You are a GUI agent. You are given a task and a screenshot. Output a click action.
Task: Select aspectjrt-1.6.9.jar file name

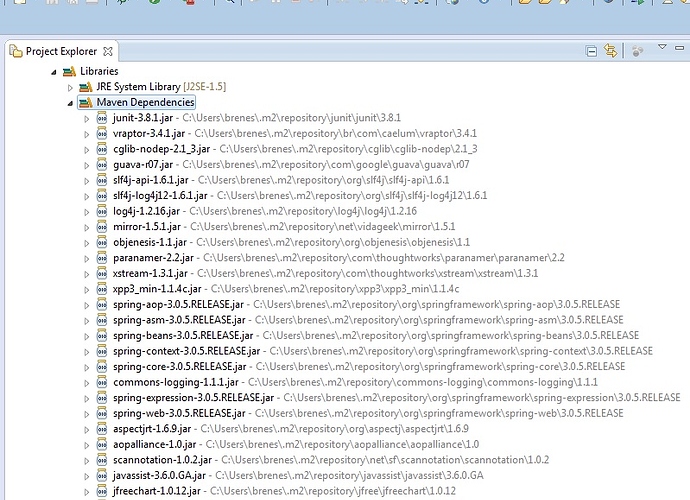click(152, 429)
